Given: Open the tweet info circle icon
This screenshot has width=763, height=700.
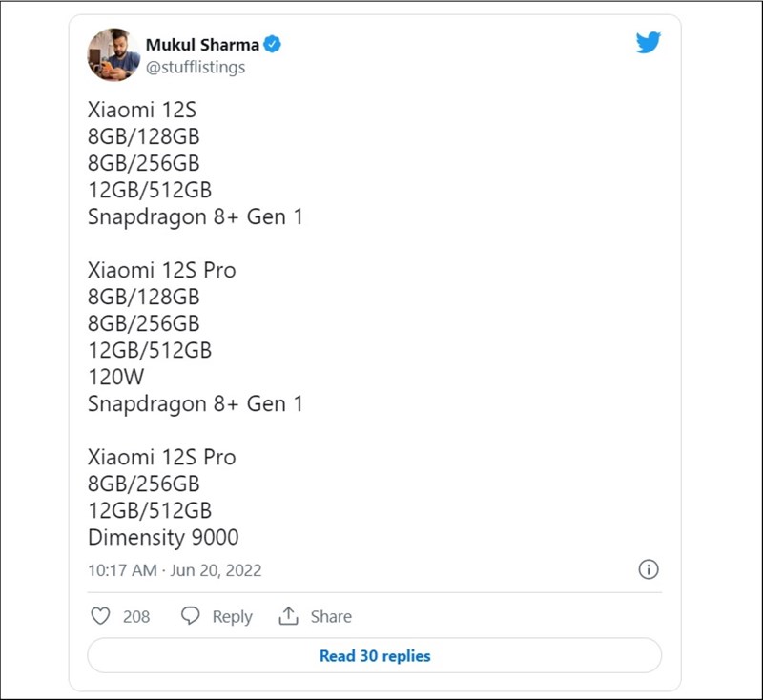Looking at the screenshot, I should coord(648,569).
